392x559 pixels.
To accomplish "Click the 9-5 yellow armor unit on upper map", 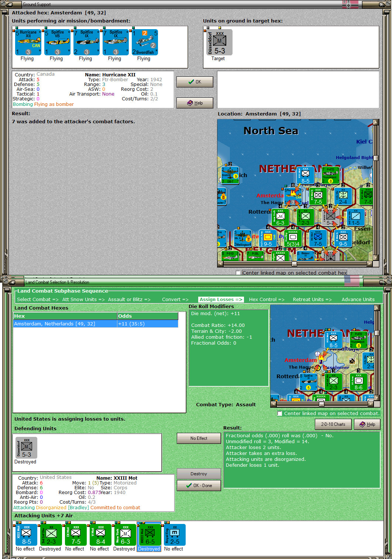I will click(x=268, y=238).
